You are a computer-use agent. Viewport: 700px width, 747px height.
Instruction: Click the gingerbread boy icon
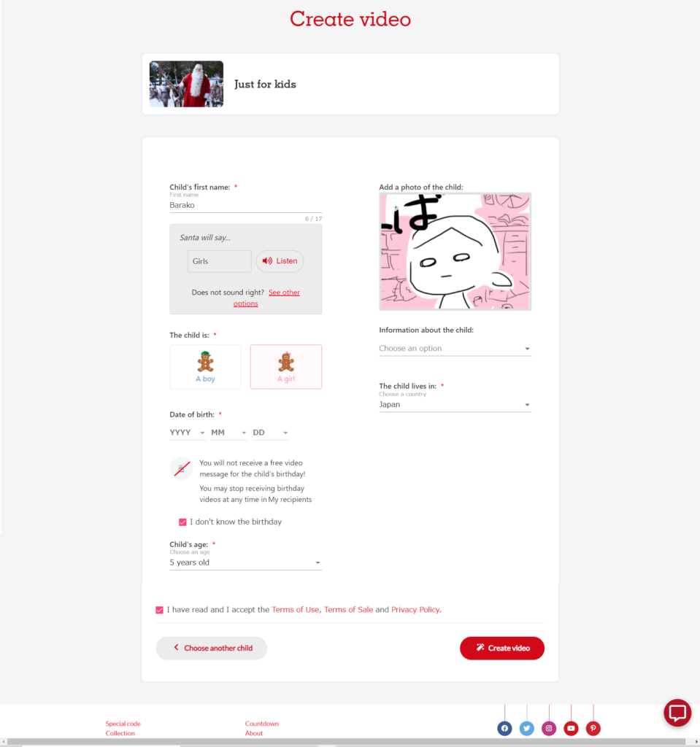pos(206,362)
